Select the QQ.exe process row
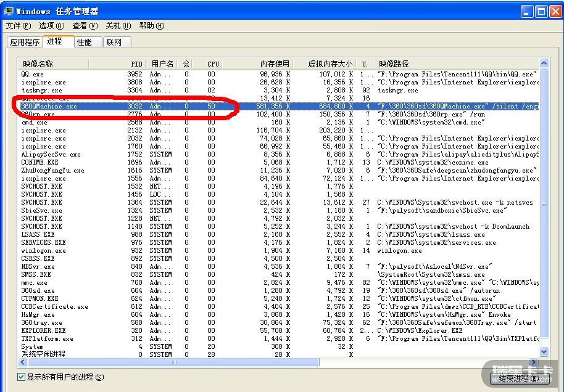The height and width of the screenshot is (392, 564). (x=278, y=74)
